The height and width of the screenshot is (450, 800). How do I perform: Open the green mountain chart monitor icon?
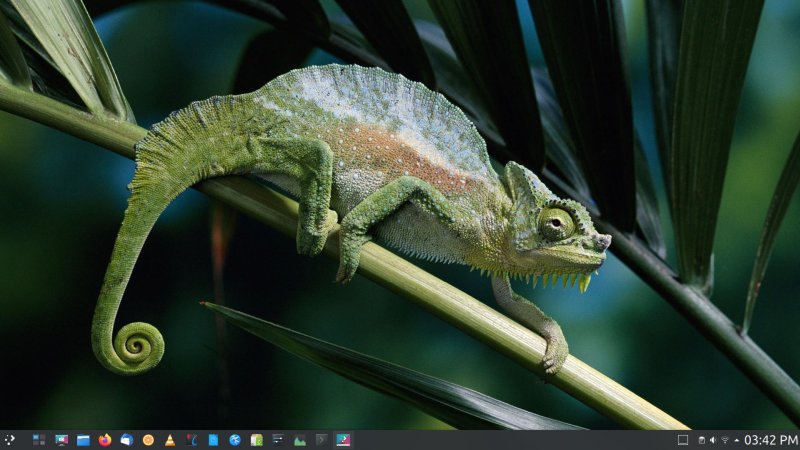pos(300,440)
